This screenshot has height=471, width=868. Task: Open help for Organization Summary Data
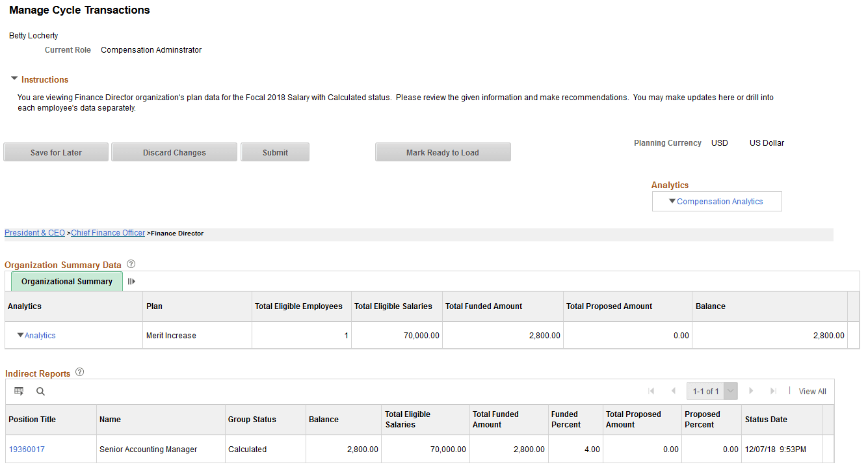click(131, 263)
